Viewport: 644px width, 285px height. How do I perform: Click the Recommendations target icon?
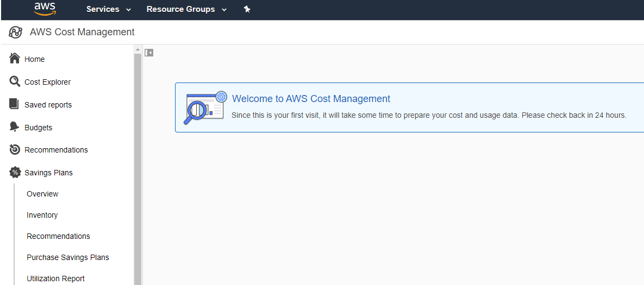pyautogui.click(x=15, y=150)
